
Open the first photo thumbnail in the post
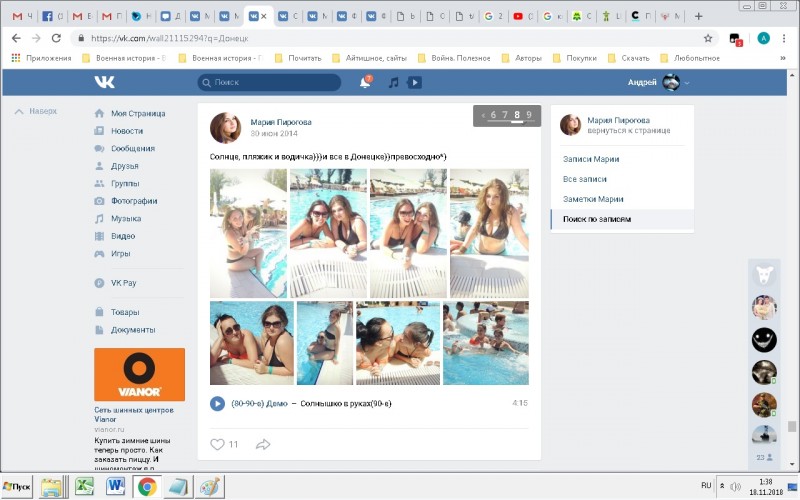(x=248, y=233)
